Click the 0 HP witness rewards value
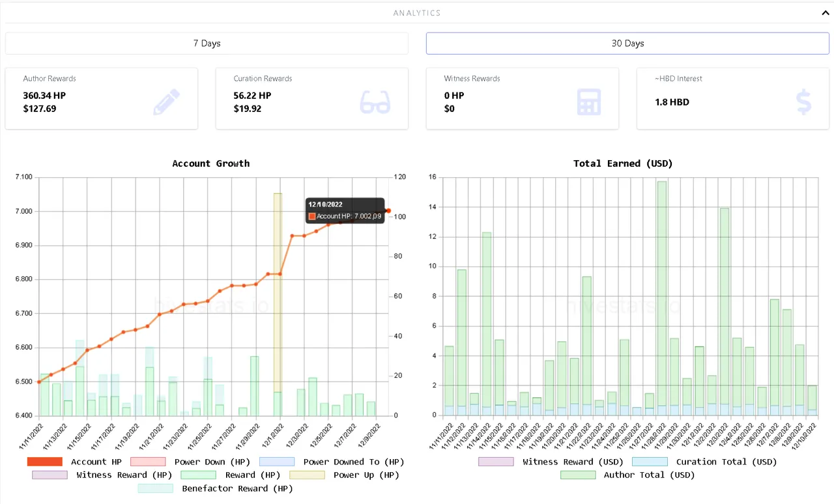The width and height of the screenshot is (834, 504). pos(454,96)
